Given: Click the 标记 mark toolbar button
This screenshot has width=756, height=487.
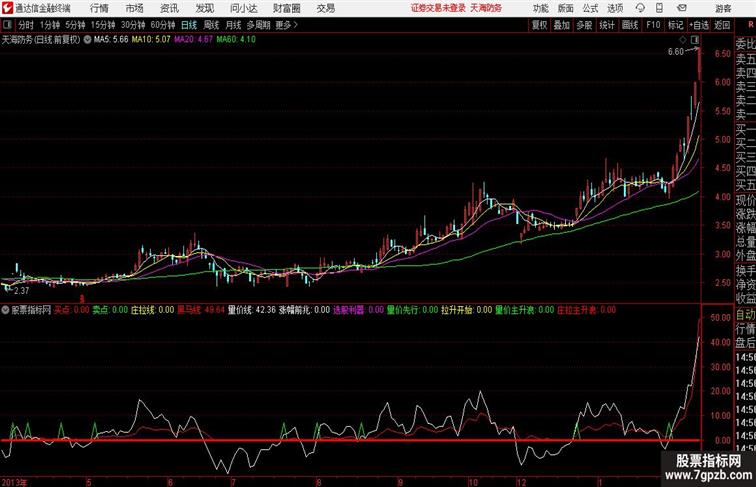Looking at the screenshot, I should pos(675,25).
